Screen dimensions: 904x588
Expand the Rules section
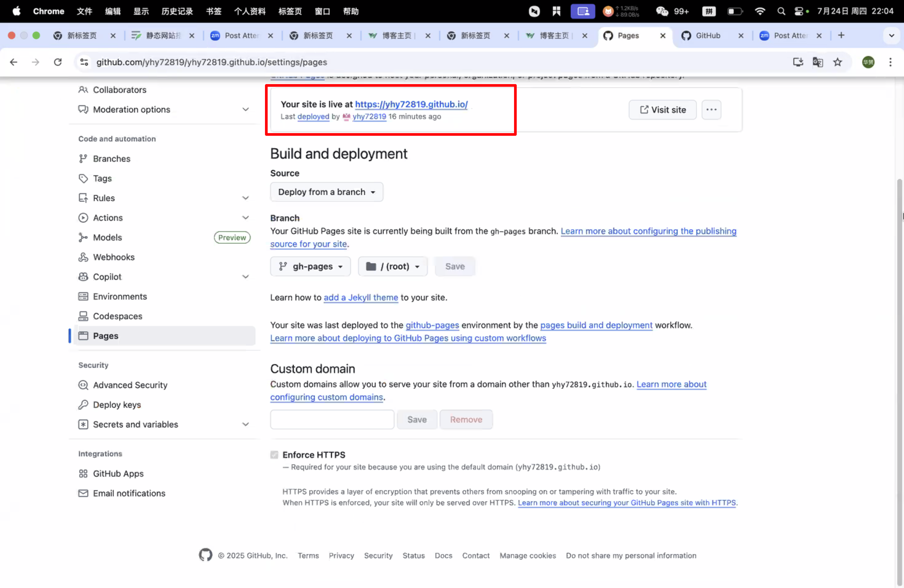click(x=246, y=198)
